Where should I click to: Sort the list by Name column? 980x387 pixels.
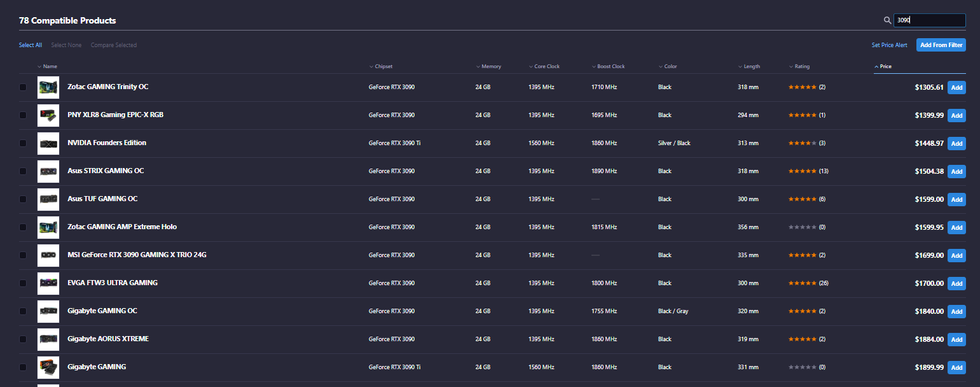coord(48,67)
